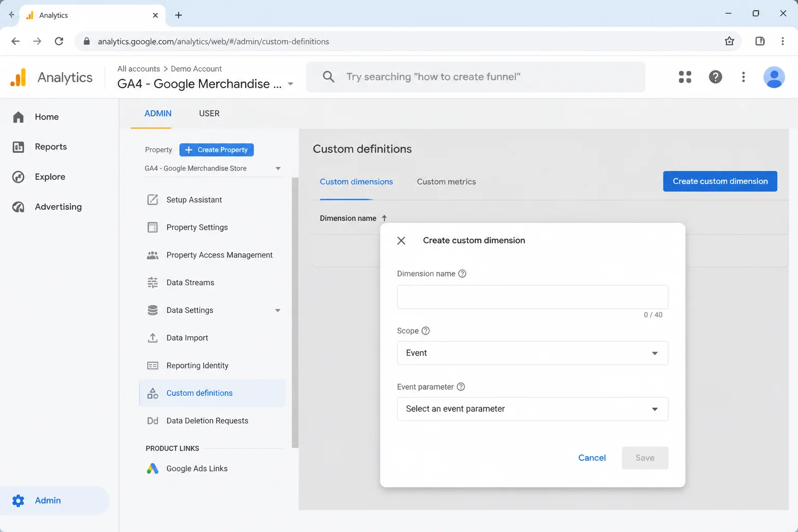Switch to the USER tab

(x=209, y=113)
